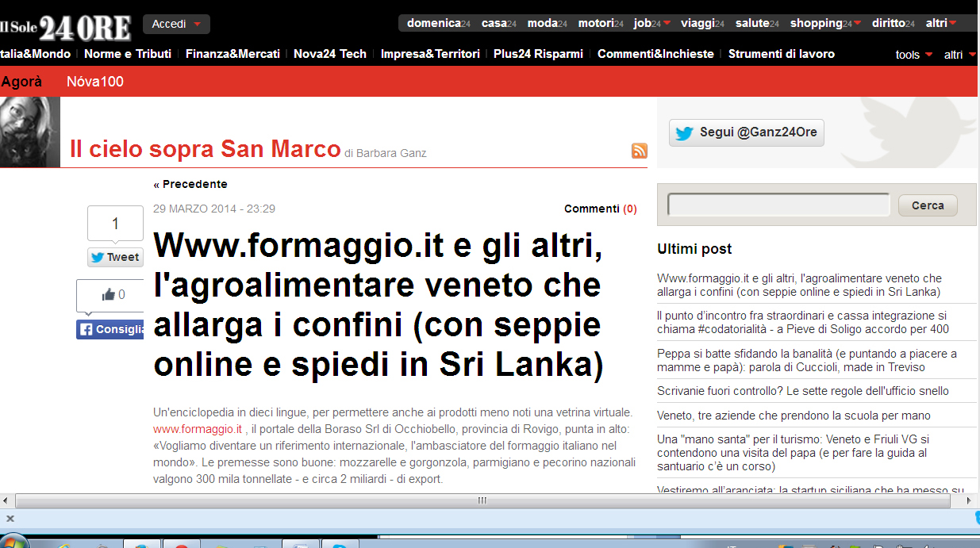
Task: Open Barbara Ganz's author photo
Action: (x=30, y=132)
